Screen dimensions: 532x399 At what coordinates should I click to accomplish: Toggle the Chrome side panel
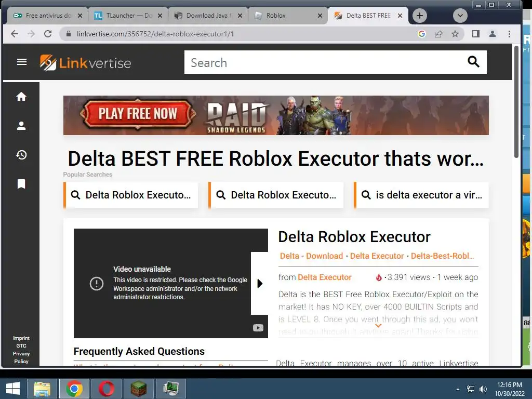(x=476, y=34)
